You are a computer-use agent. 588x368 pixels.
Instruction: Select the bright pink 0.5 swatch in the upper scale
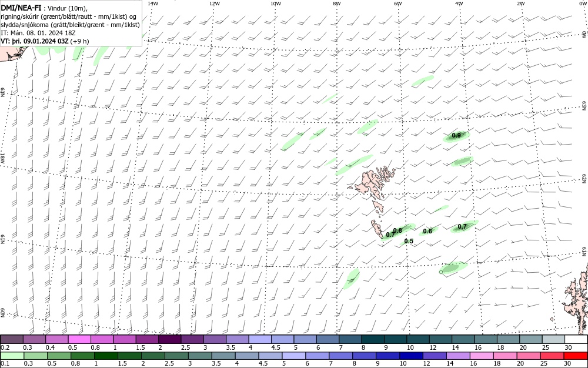click(x=79, y=340)
